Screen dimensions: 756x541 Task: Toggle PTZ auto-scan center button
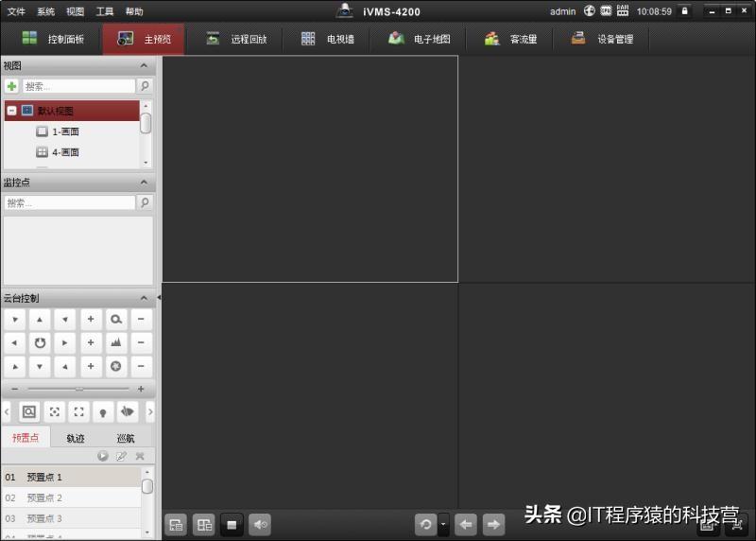(x=40, y=342)
